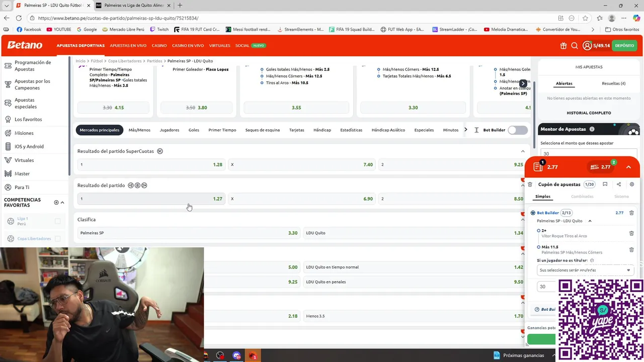Screen dimensions: 644x362
Task: Collapse Competencias Favoritas section
Action: (x=62, y=202)
